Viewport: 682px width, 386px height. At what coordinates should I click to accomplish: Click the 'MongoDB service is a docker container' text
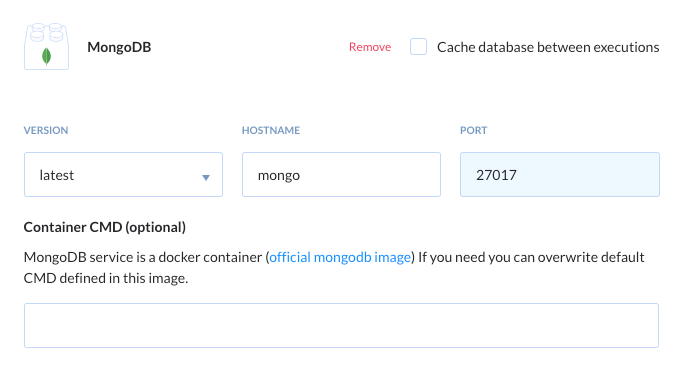(x=143, y=257)
